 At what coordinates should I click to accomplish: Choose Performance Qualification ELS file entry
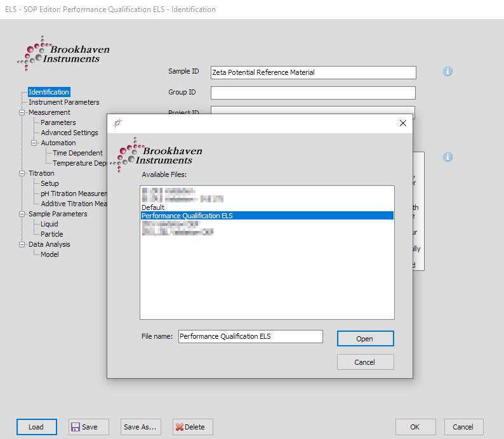187,216
